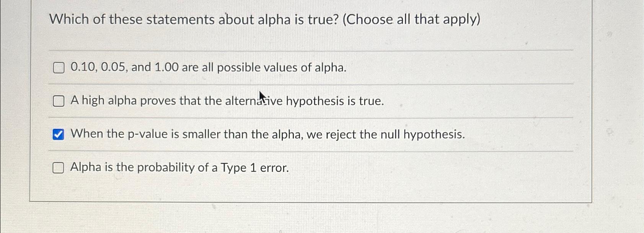This screenshot has width=644, height=233.
Task: Select the first answer option about possible alpha values
Action: 59,68
